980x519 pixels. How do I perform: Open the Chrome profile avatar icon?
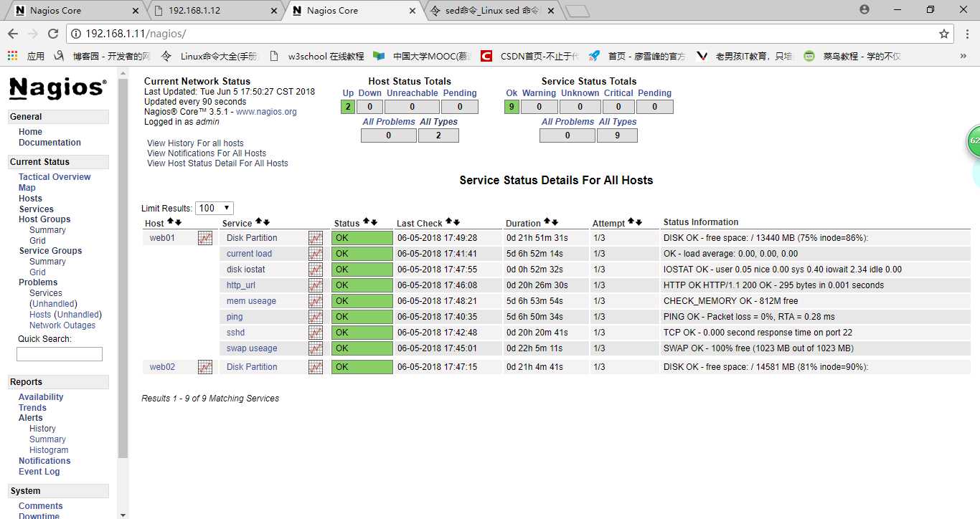tap(864, 9)
